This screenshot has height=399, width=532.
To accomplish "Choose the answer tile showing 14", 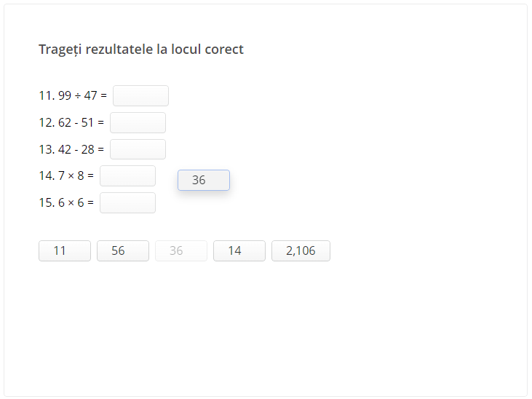I will tap(239, 250).
